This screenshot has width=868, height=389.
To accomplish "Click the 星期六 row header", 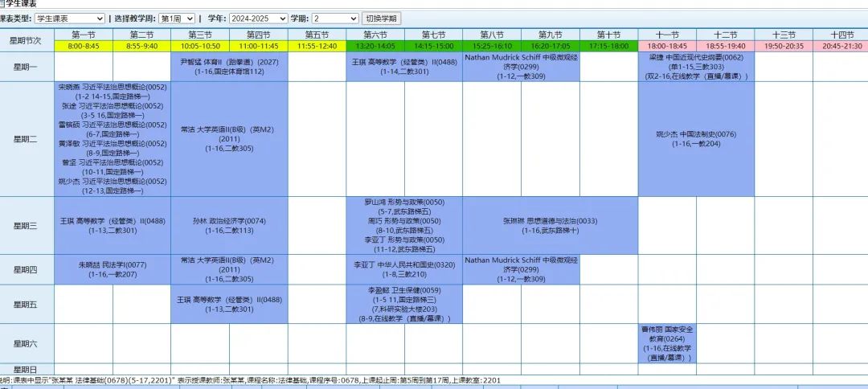I will pos(27,343).
